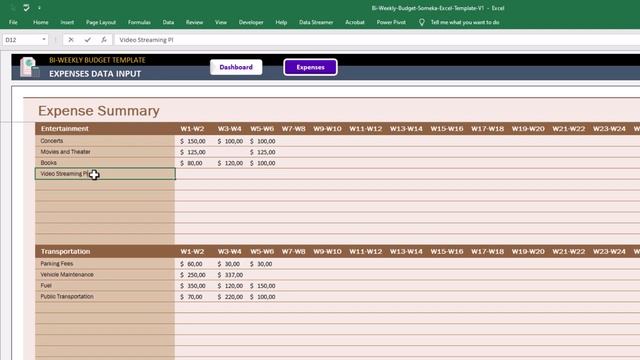Open the Power Pivot tab
The image size is (640, 360).
[391, 22]
